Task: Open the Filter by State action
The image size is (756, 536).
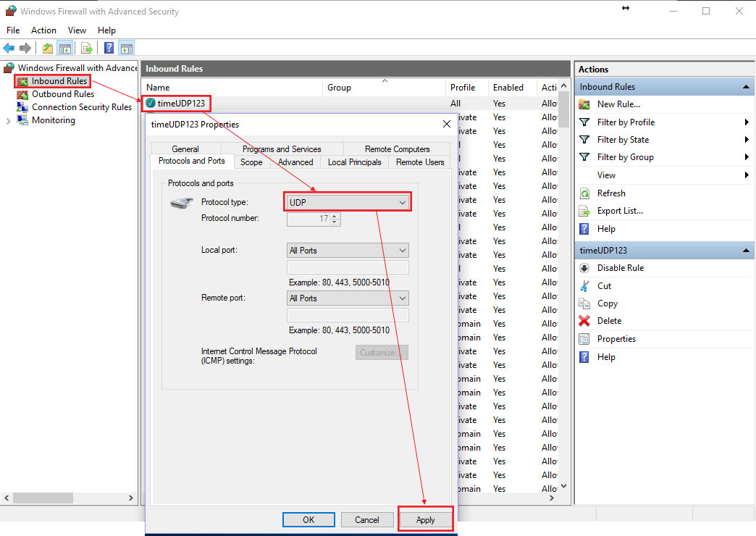Action: pyautogui.click(x=623, y=139)
